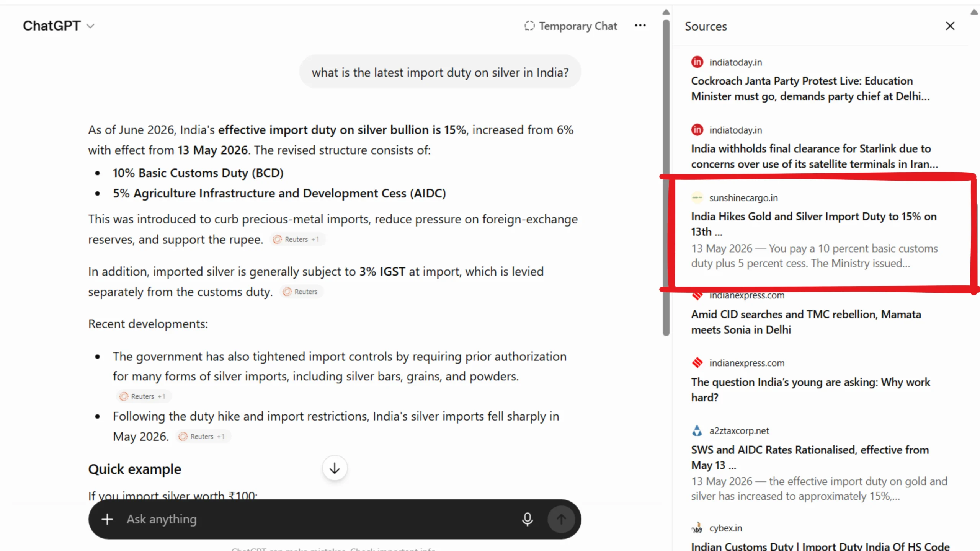This screenshot has width=980, height=551.
Task: Click the a2ztaxcorp.net site favicon
Action: pyautogui.click(x=697, y=431)
